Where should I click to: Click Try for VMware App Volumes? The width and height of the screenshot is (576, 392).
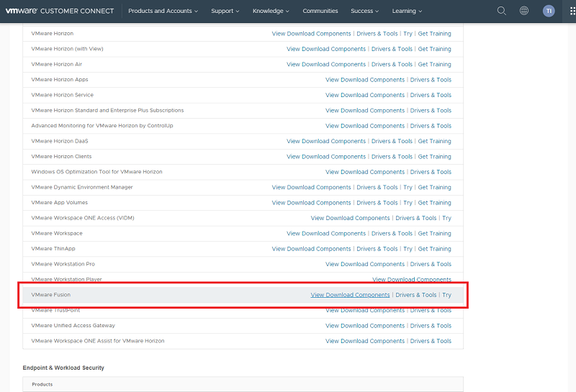tap(408, 203)
